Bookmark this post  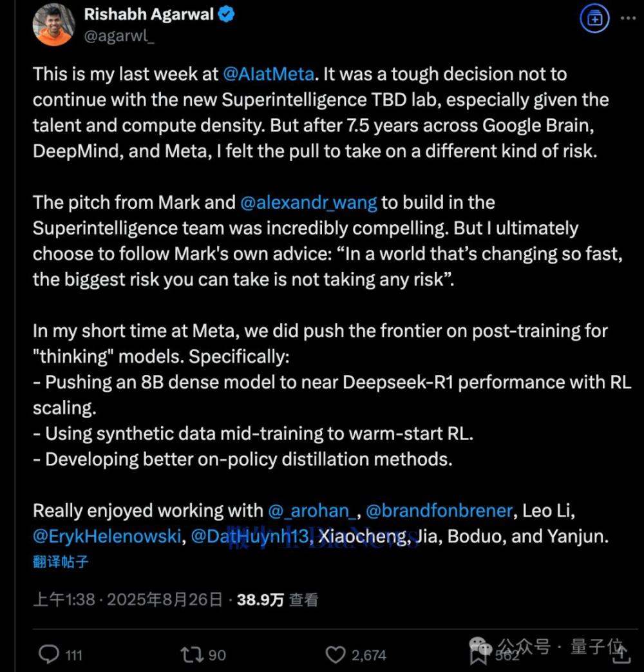(479, 656)
